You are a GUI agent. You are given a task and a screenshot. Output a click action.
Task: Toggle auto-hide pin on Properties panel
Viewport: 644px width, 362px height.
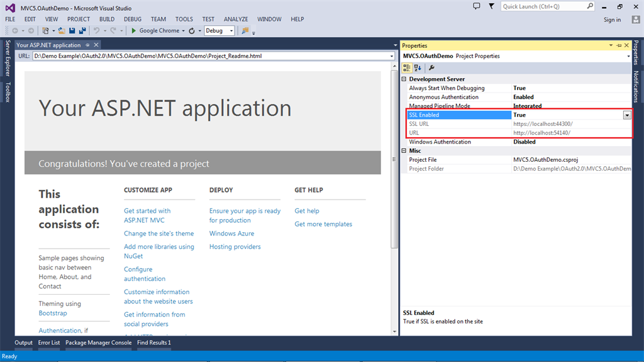619,45
